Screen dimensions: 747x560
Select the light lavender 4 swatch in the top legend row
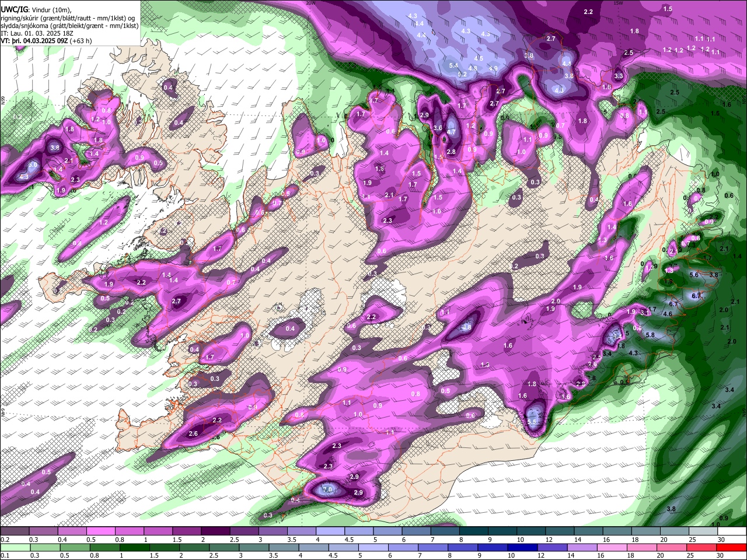(330, 531)
